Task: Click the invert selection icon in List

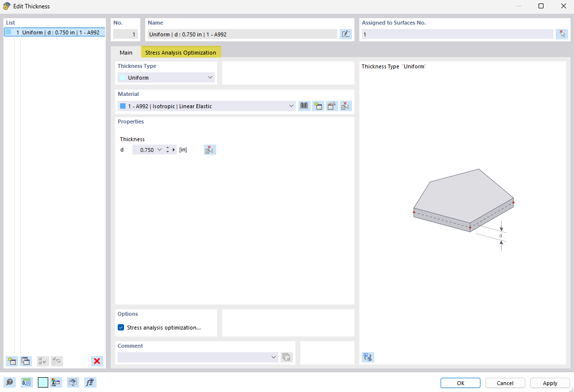Action: tap(57, 362)
